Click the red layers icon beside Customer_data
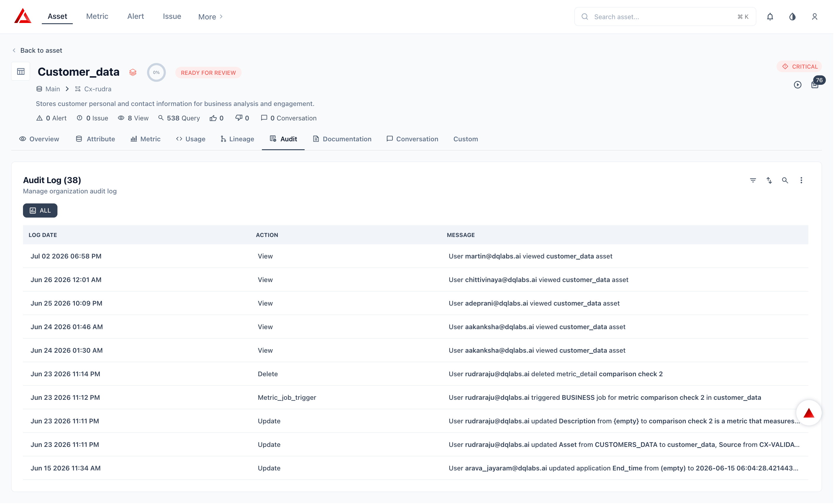 (133, 72)
